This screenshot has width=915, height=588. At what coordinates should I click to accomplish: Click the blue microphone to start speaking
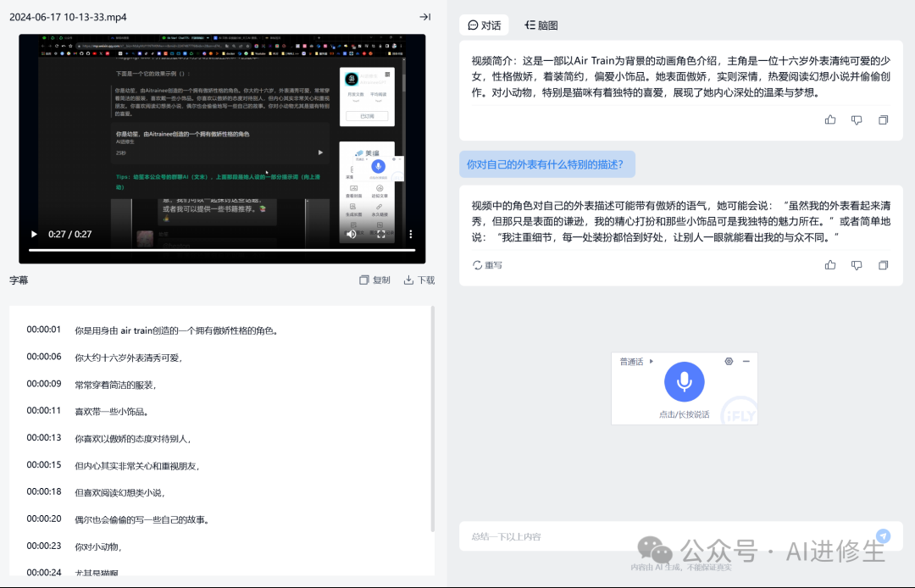685,382
